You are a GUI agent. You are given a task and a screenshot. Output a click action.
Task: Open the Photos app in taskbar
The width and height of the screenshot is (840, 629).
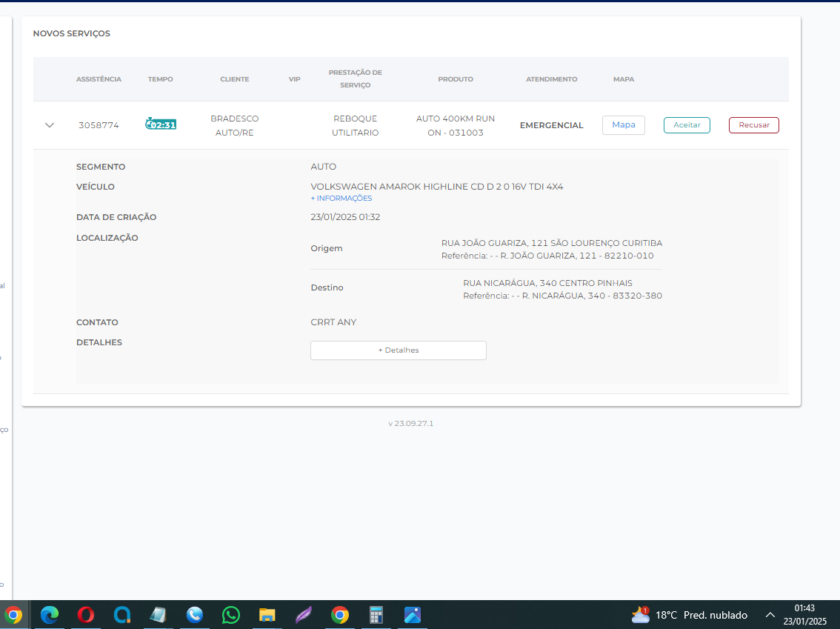pyautogui.click(x=413, y=615)
